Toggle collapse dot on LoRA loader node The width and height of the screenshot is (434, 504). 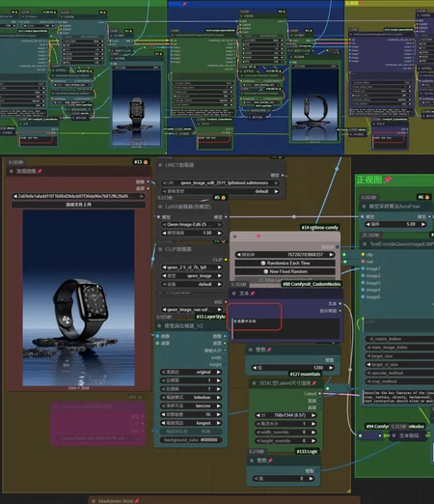(x=160, y=207)
